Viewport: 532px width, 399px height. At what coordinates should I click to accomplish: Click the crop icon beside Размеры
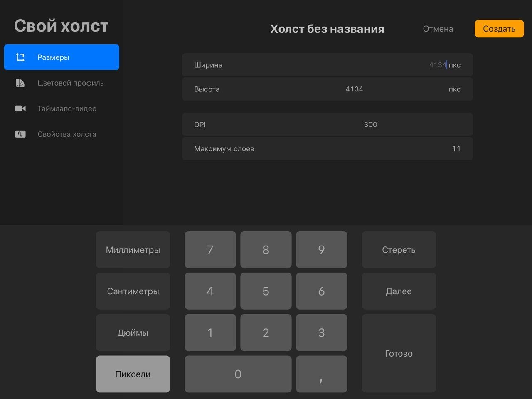click(x=20, y=57)
